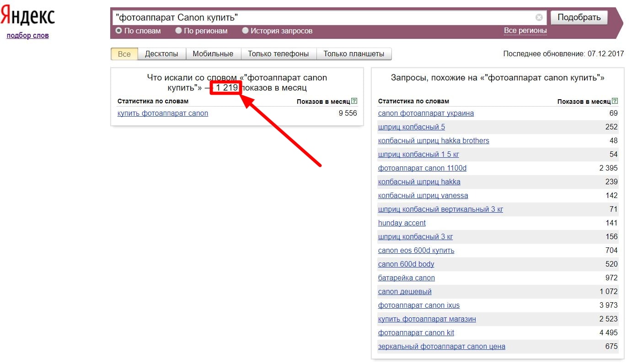Switch to the 'Только планшеты' tab
The height and width of the screenshot is (364, 632).
(x=354, y=54)
